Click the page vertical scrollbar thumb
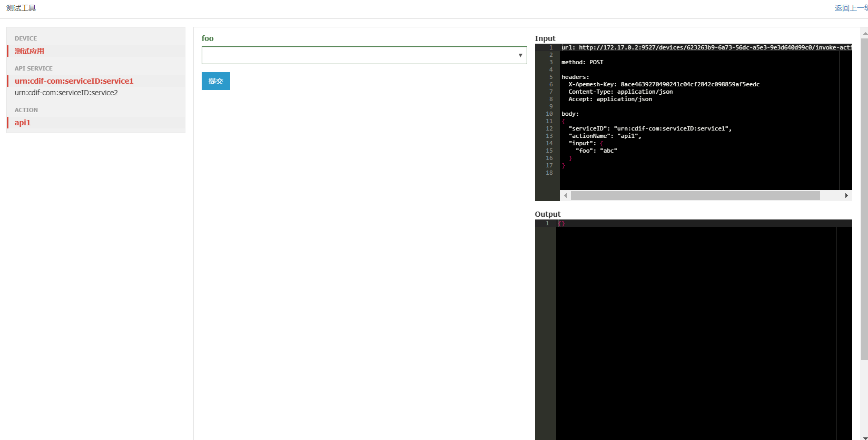The height and width of the screenshot is (440, 868). [864, 199]
